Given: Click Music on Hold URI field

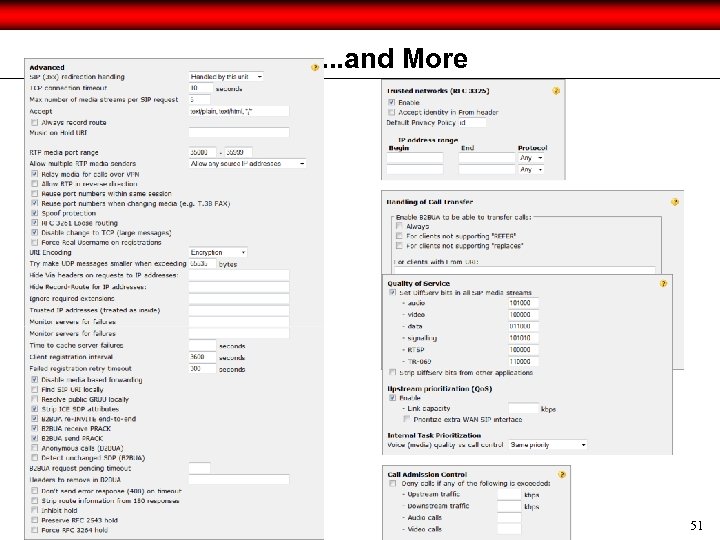Looking at the screenshot, I should point(239,133).
